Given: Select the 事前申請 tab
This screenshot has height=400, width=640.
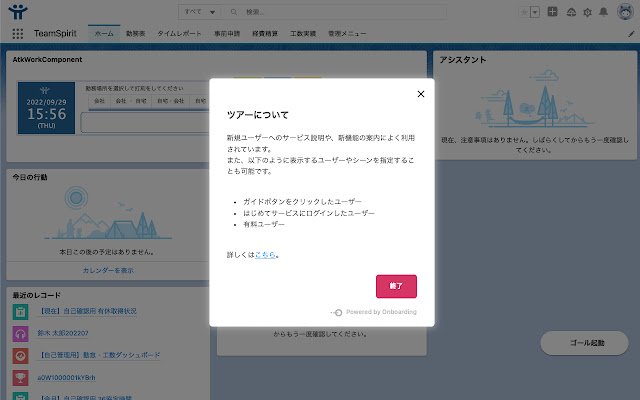Looking at the screenshot, I should point(227,33).
